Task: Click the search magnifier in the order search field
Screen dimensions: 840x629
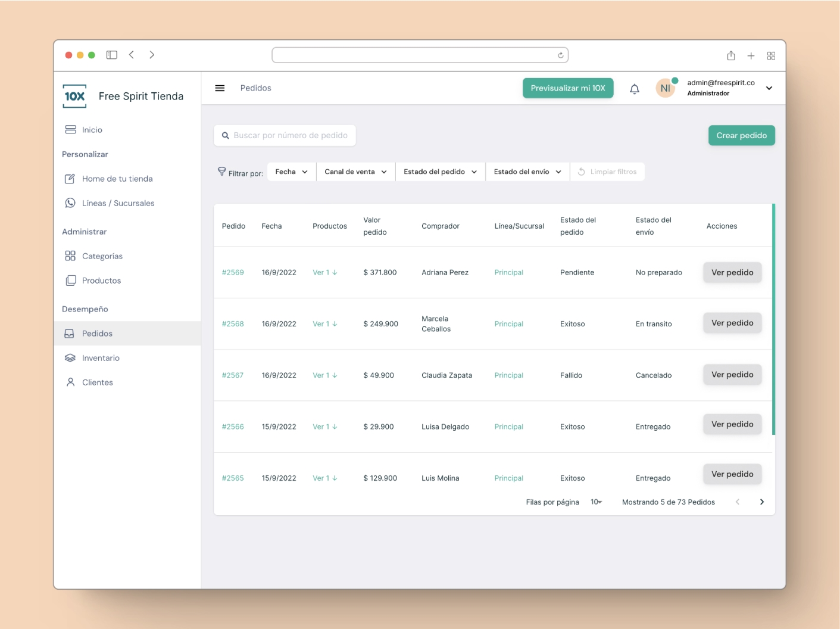Action: point(225,135)
